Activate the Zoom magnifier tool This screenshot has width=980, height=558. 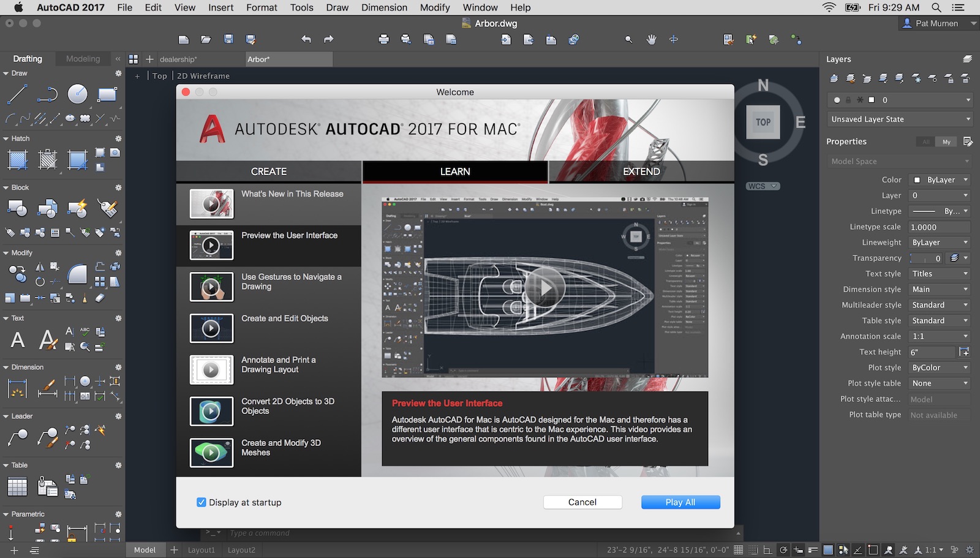[x=628, y=39]
